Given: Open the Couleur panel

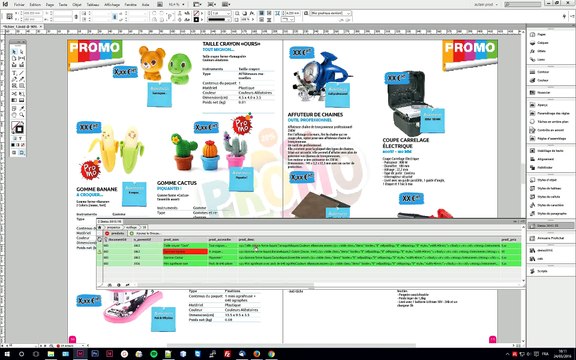Looking at the screenshot, I should (543, 80).
